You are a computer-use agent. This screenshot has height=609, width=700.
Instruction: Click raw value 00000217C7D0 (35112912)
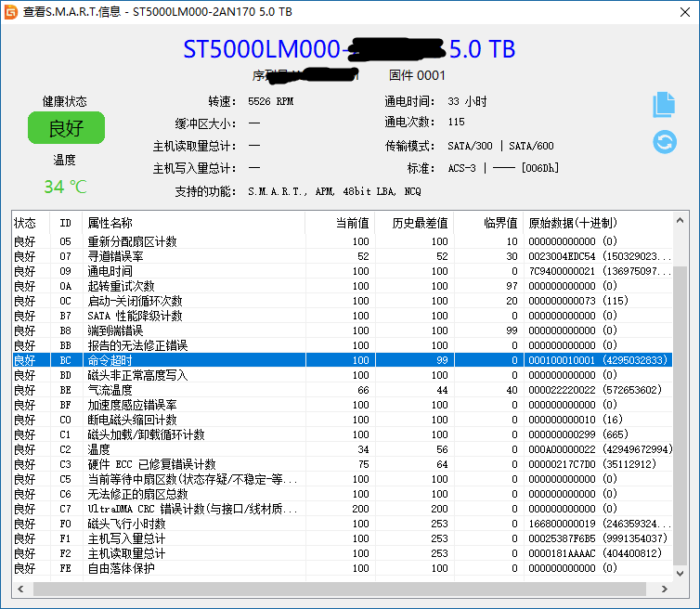point(592,464)
